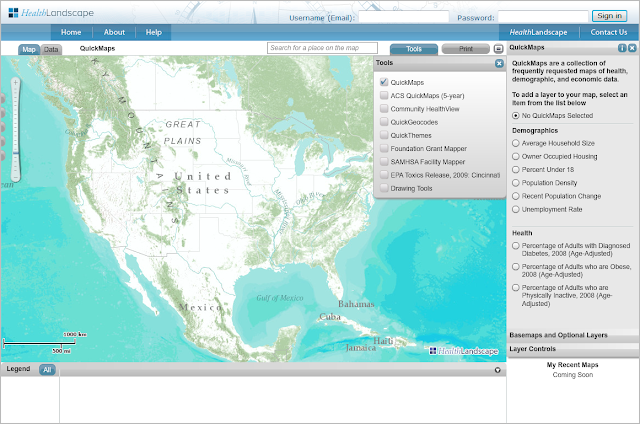Click the Sign in button
This screenshot has width=640, height=424.
point(609,16)
